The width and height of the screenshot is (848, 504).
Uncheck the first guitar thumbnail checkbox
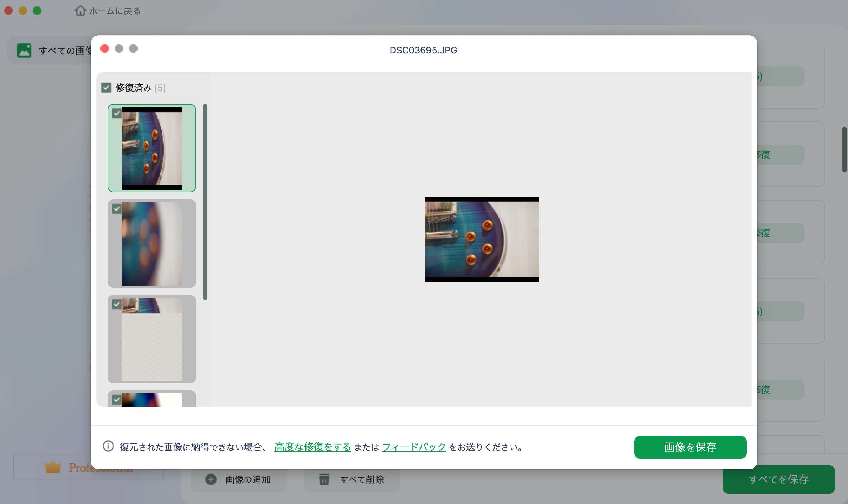pyautogui.click(x=117, y=113)
